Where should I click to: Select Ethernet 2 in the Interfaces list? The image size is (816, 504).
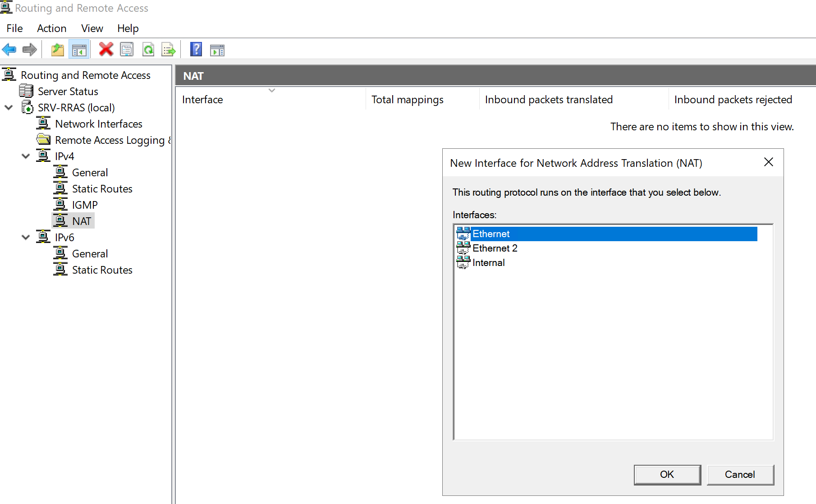coord(495,248)
